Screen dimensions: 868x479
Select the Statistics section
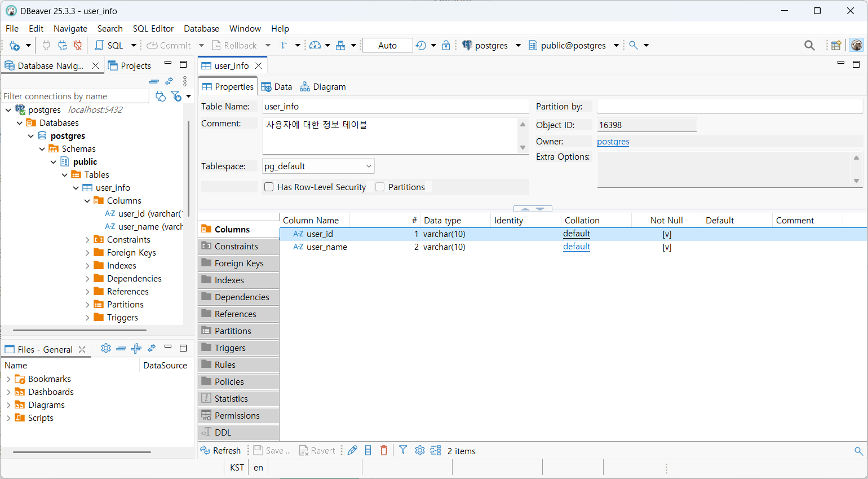coord(238,398)
